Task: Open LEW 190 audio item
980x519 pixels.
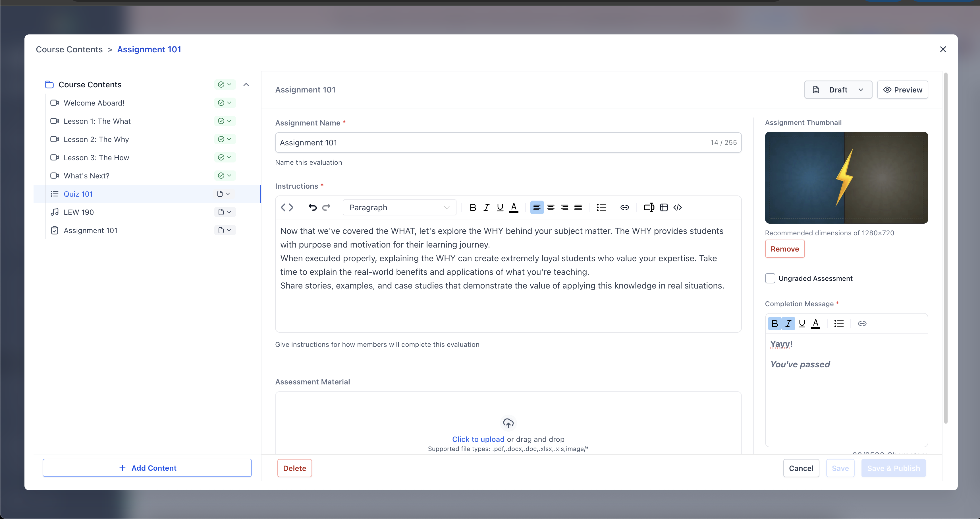Action: pos(78,212)
